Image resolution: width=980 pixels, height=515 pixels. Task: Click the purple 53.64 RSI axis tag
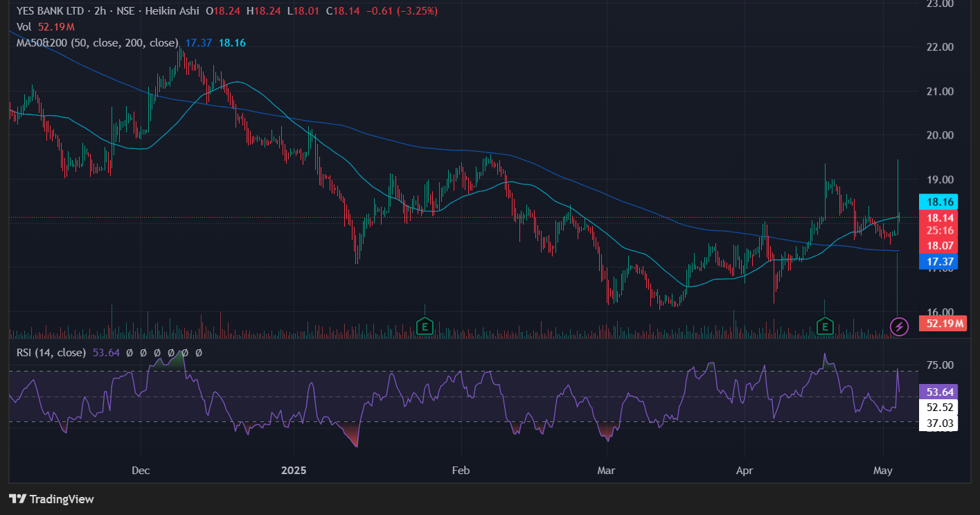click(x=938, y=392)
